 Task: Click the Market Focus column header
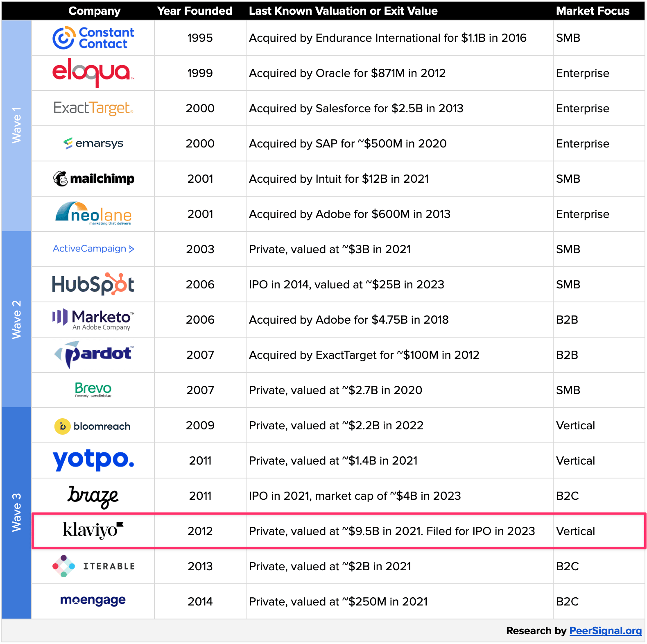pos(593,11)
